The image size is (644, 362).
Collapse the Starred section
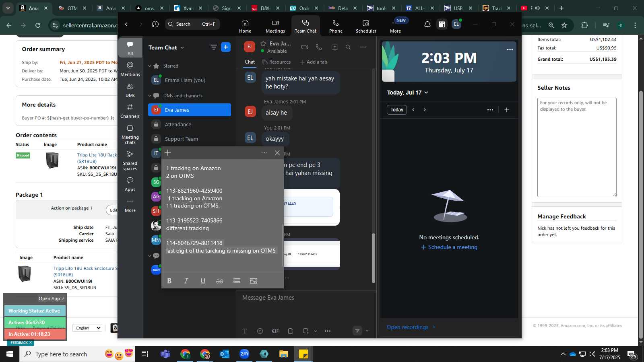click(x=150, y=66)
